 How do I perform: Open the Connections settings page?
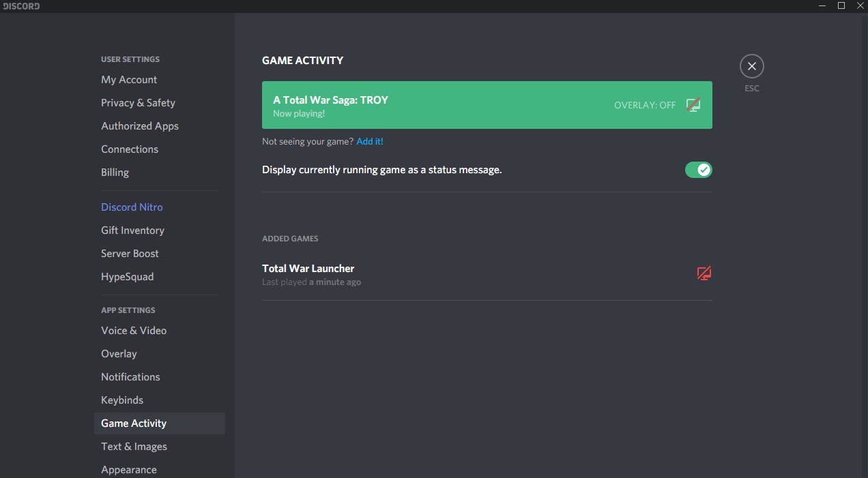click(x=130, y=149)
